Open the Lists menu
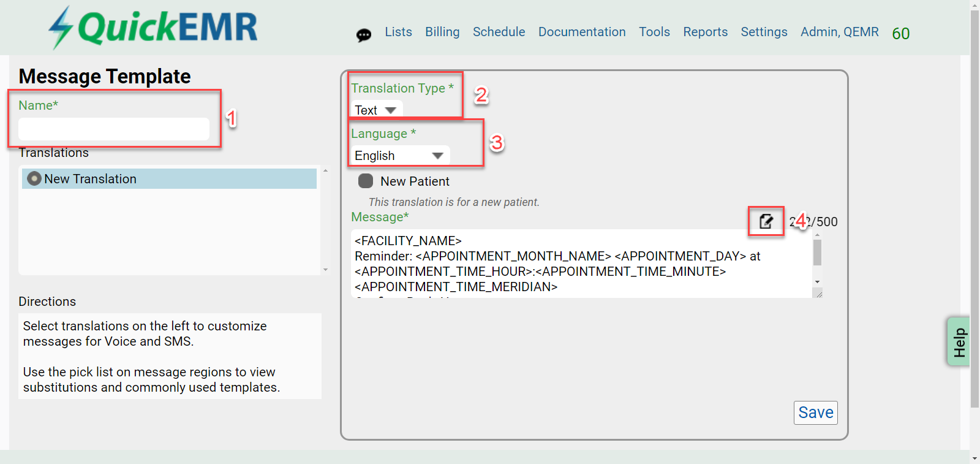The image size is (980, 464). tap(398, 32)
